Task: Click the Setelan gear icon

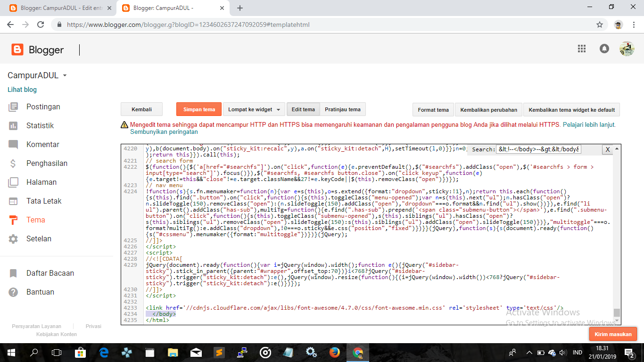Action: [x=13, y=239]
